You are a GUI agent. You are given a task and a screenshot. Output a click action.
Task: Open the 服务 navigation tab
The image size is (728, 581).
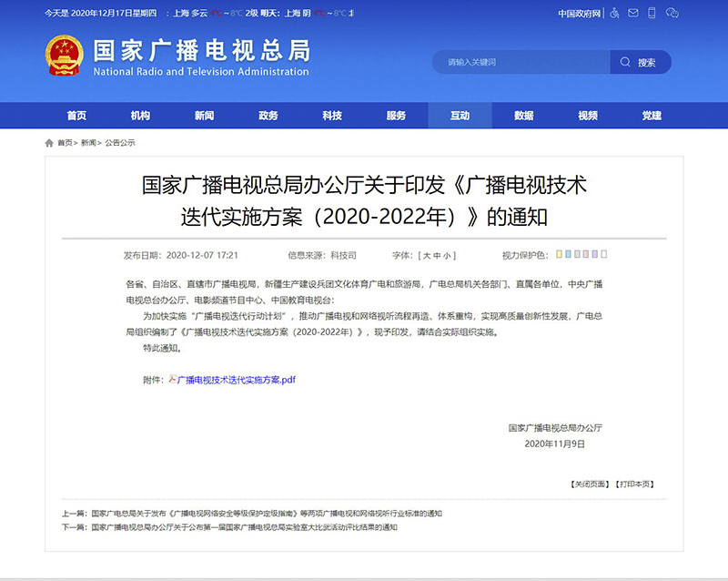[x=396, y=116]
